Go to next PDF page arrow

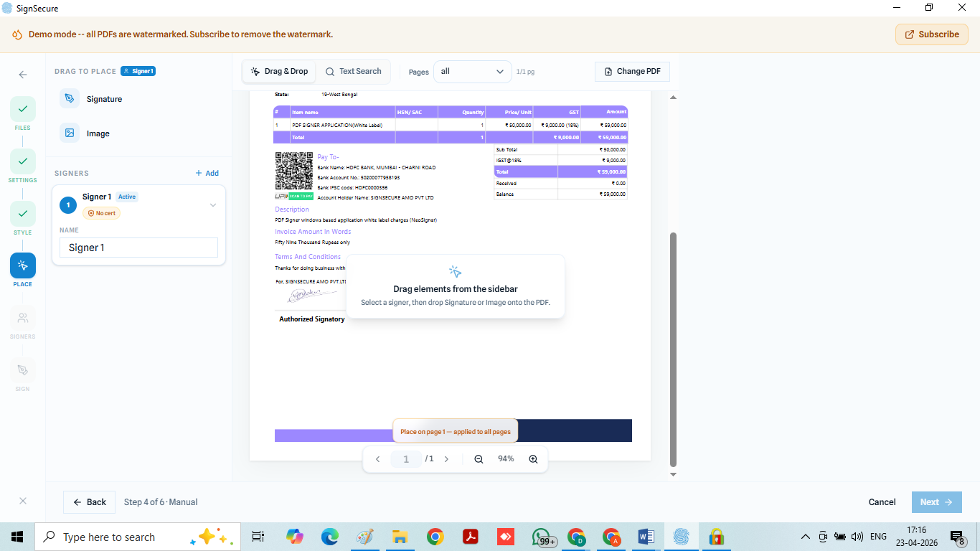(x=446, y=459)
